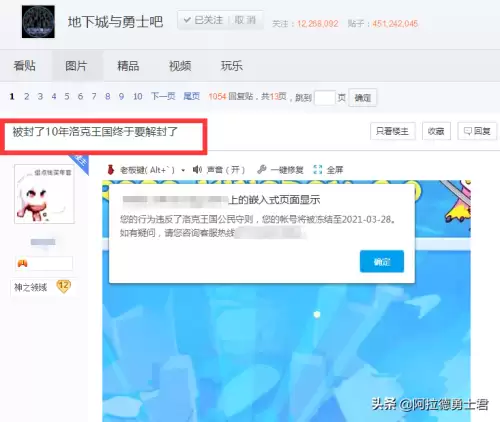Confirm page jump with 确定 button
This screenshot has height=422, width=500.
[363, 98]
